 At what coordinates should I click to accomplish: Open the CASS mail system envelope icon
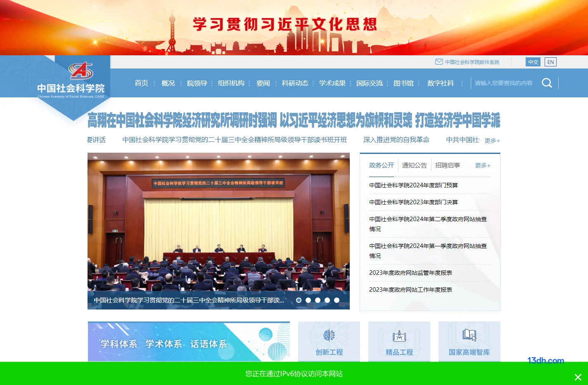(439, 62)
